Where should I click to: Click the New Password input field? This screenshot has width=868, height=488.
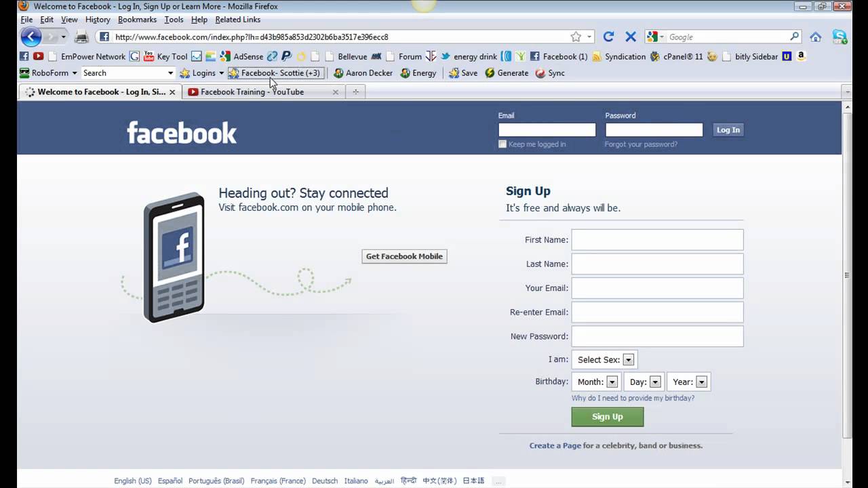(657, 336)
